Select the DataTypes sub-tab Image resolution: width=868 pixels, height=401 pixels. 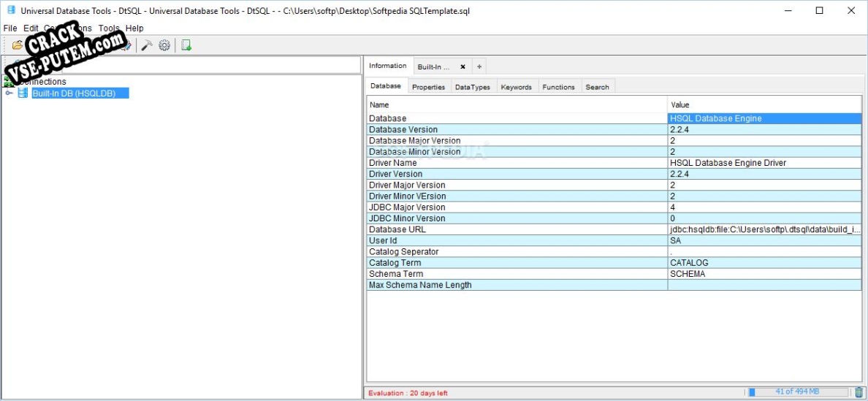[472, 87]
